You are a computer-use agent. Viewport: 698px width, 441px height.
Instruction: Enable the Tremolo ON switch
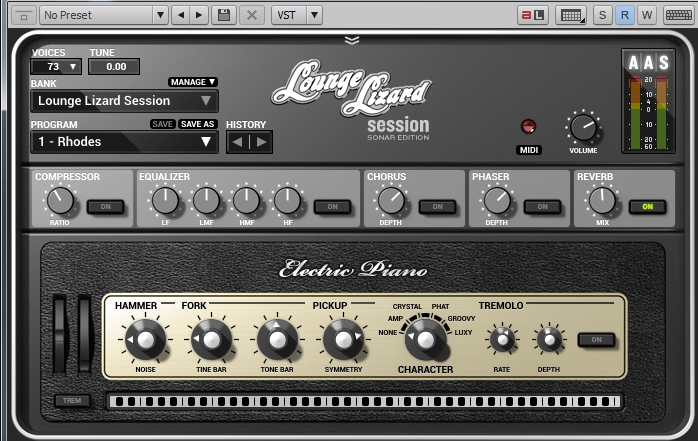tap(597, 340)
